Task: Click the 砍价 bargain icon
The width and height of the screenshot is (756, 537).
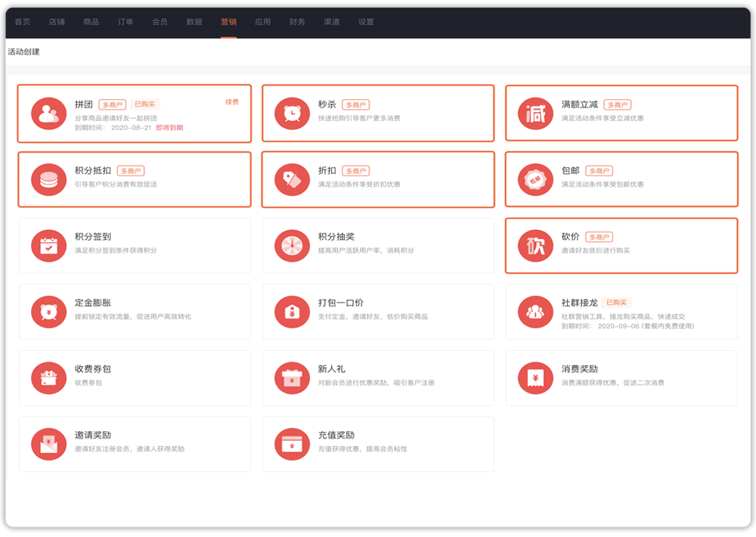Action: 536,246
